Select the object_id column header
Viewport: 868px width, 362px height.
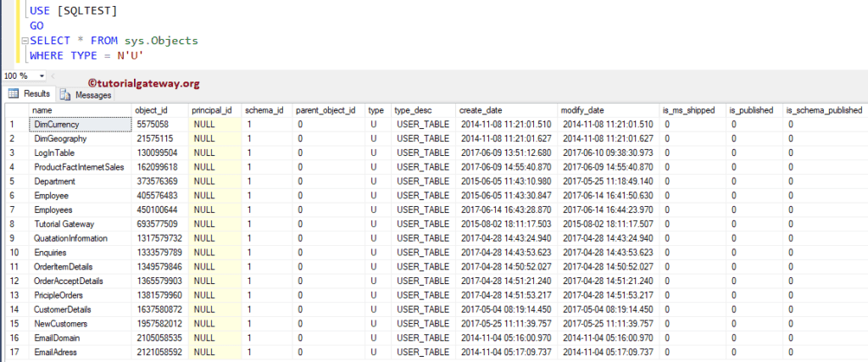pyautogui.click(x=160, y=110)
